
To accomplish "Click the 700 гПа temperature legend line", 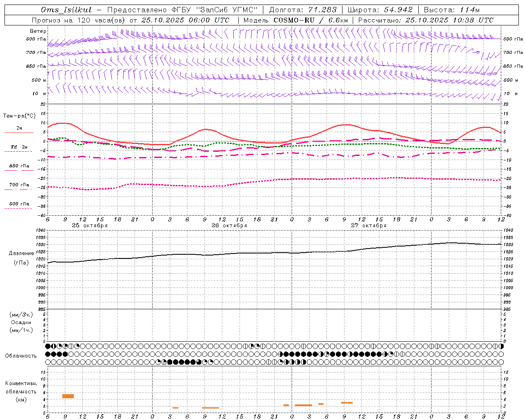I will pos(18,189).
